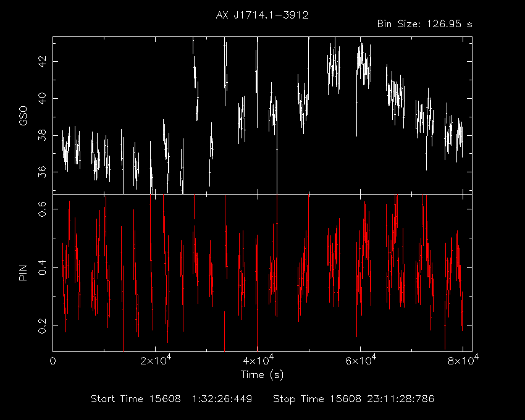Click the Time (s) x-axis label
This screenshot has height=420, width=525.
point(262,374)
